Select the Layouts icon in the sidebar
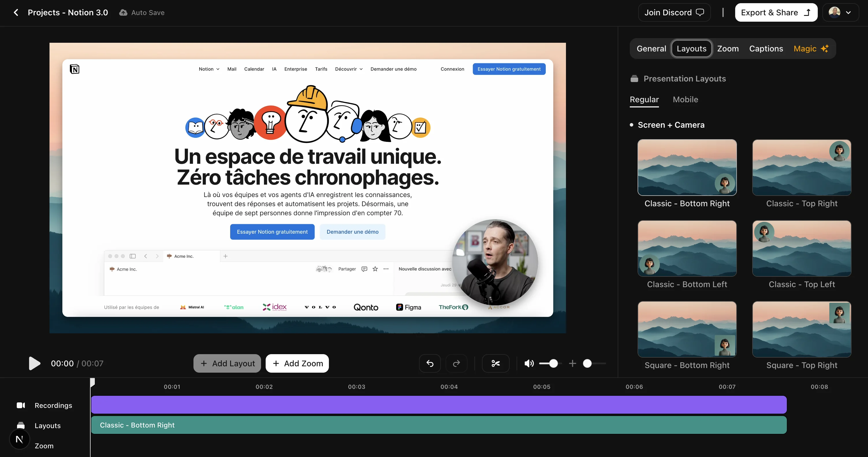 [x=21, y=425]
